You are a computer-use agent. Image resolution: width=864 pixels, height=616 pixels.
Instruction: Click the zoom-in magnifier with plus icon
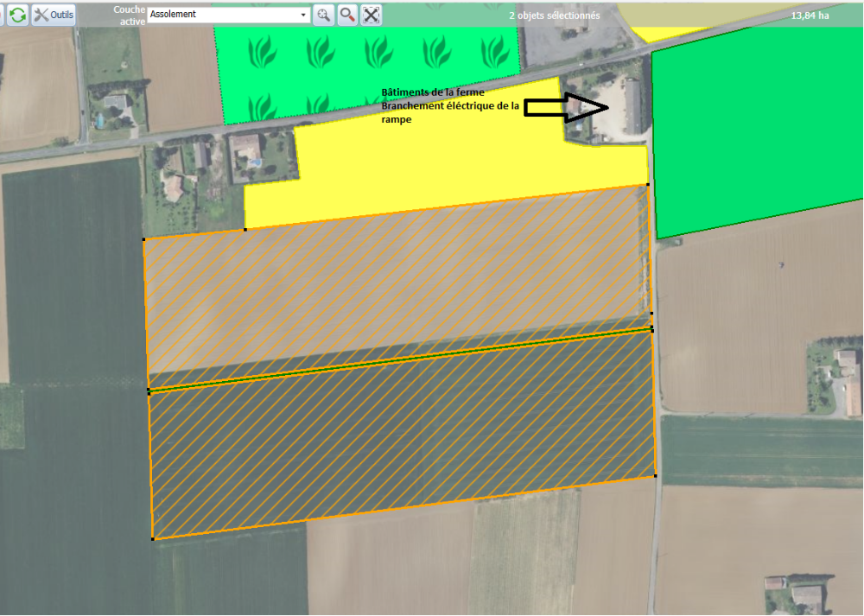coord(323,15)
